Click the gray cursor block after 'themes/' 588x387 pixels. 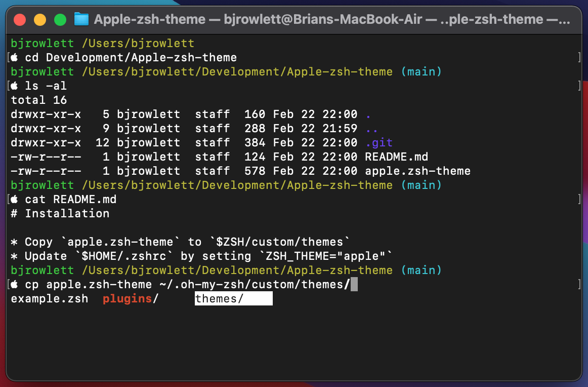(354, 285)
